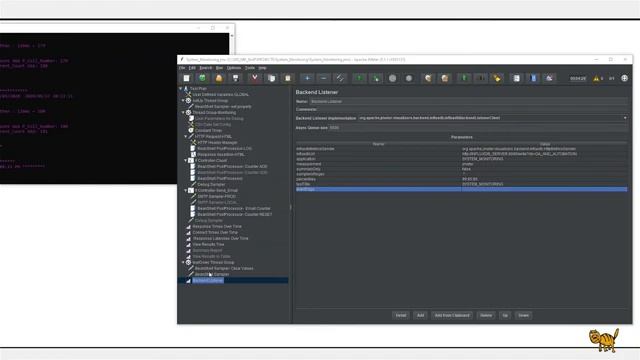Open the Search menu
Screen dimensions: 640x360
click(x=206, y=68)
